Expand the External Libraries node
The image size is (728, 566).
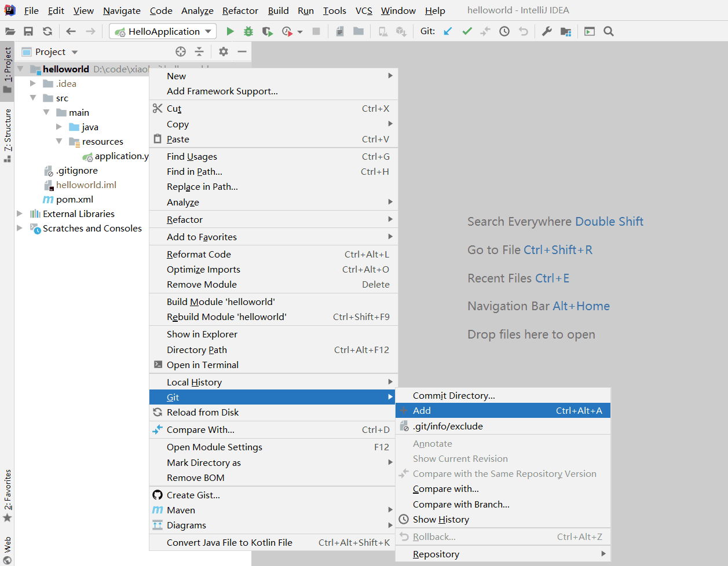[x=20, y=214]
